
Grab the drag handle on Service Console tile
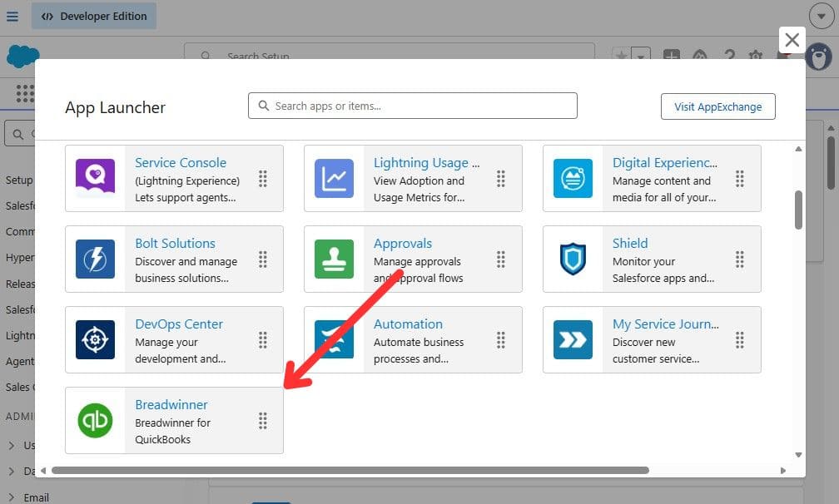(263, 179)
